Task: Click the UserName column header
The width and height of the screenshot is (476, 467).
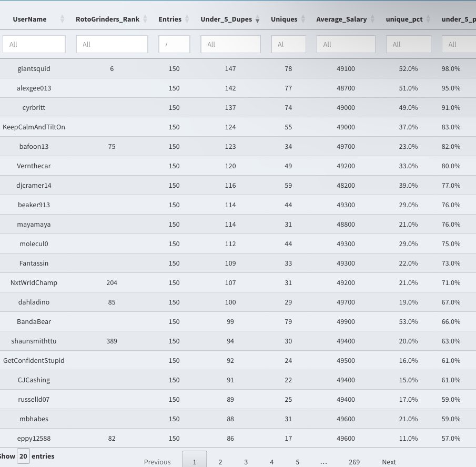Action: coord(30,19)
